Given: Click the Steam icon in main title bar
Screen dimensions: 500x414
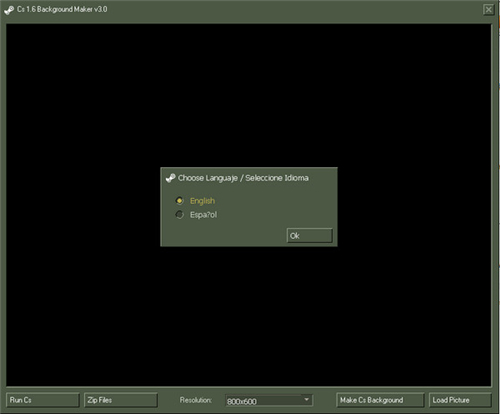Looking at the screenshot, I should tap(9, 10).
